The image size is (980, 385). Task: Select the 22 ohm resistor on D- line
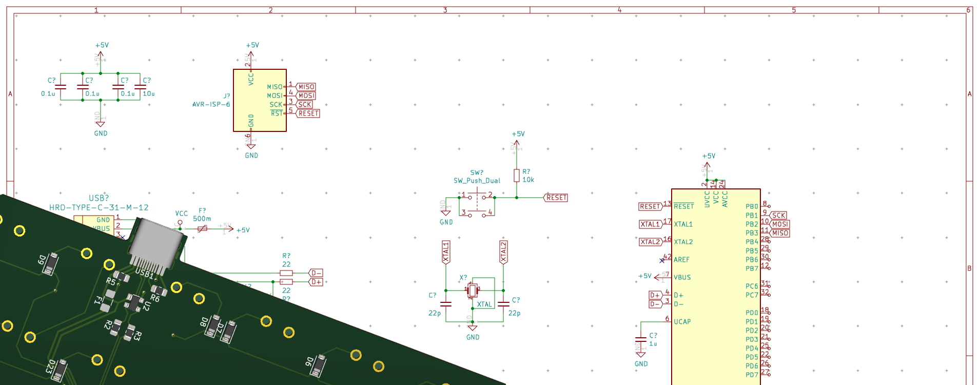click(x=286, y=273)
